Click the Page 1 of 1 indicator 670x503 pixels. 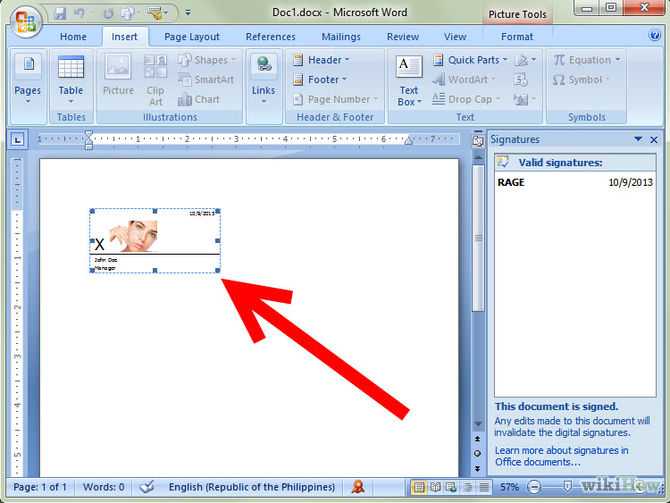(x=40, y=487)
